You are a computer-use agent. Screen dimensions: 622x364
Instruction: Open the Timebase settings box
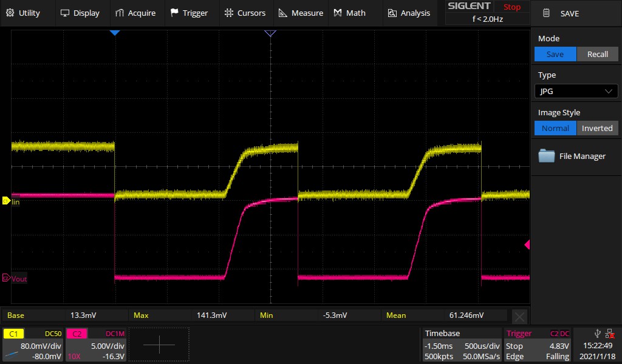click(462, 345)
